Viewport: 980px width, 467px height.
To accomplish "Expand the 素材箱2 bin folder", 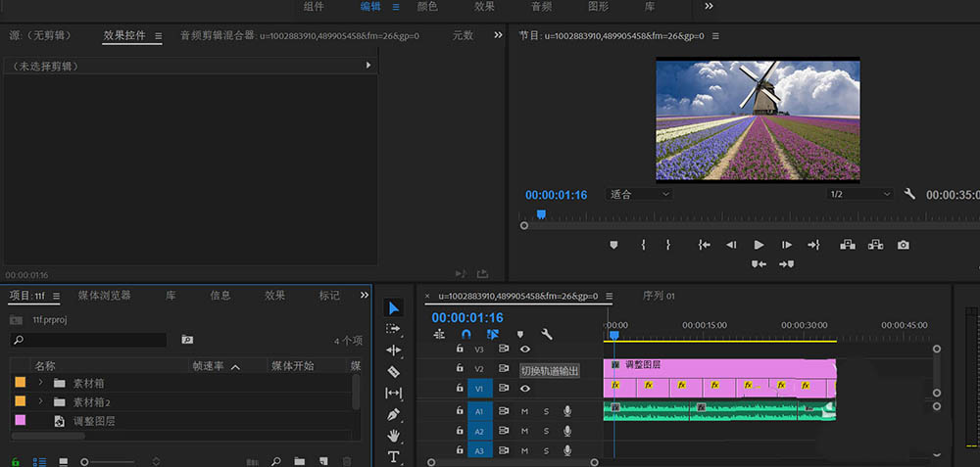I will coord(40,401).
